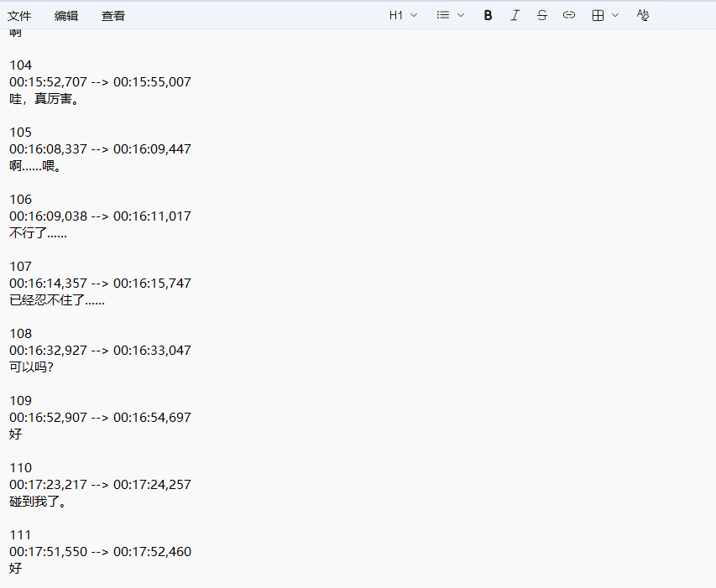This screenshot has width=716, height=588.
Task: Click subtitle number 109
Action: [20, 400]
